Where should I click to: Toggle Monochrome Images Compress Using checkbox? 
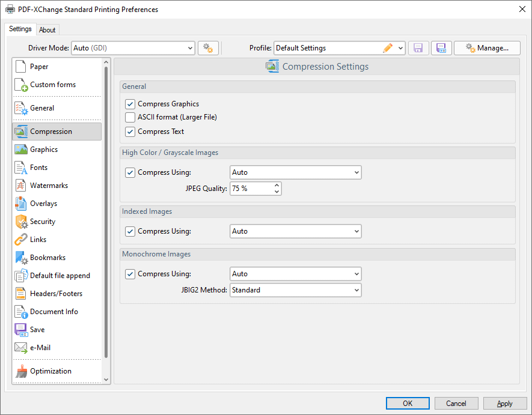130,274
